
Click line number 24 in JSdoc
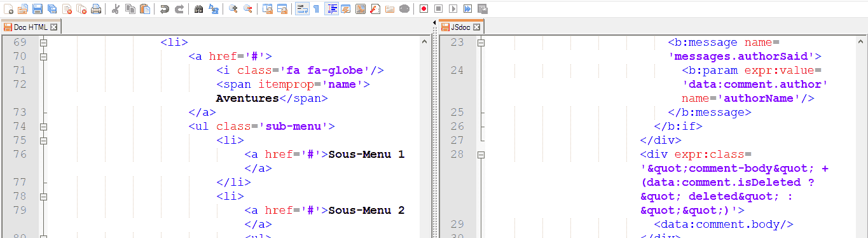click(x=457, y=71)
